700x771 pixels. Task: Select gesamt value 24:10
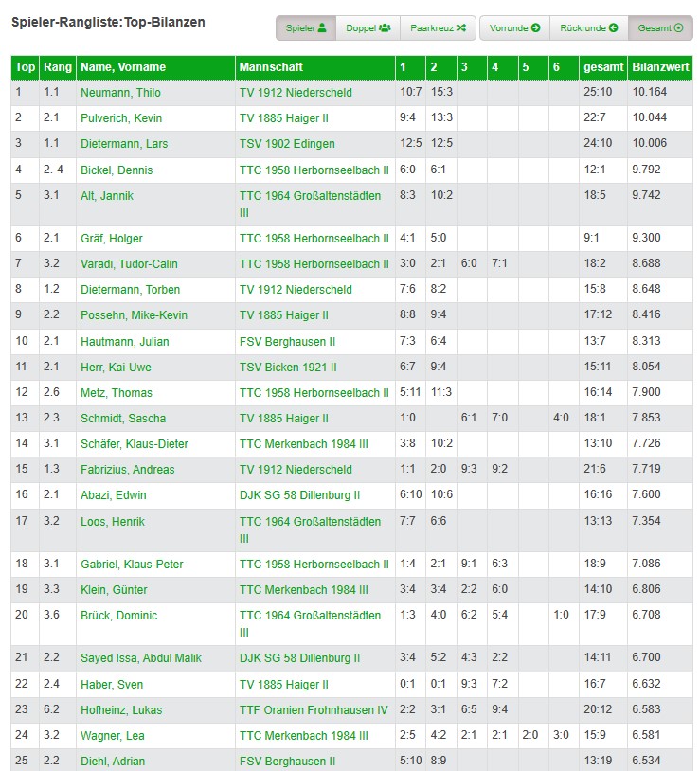(598, 143)
